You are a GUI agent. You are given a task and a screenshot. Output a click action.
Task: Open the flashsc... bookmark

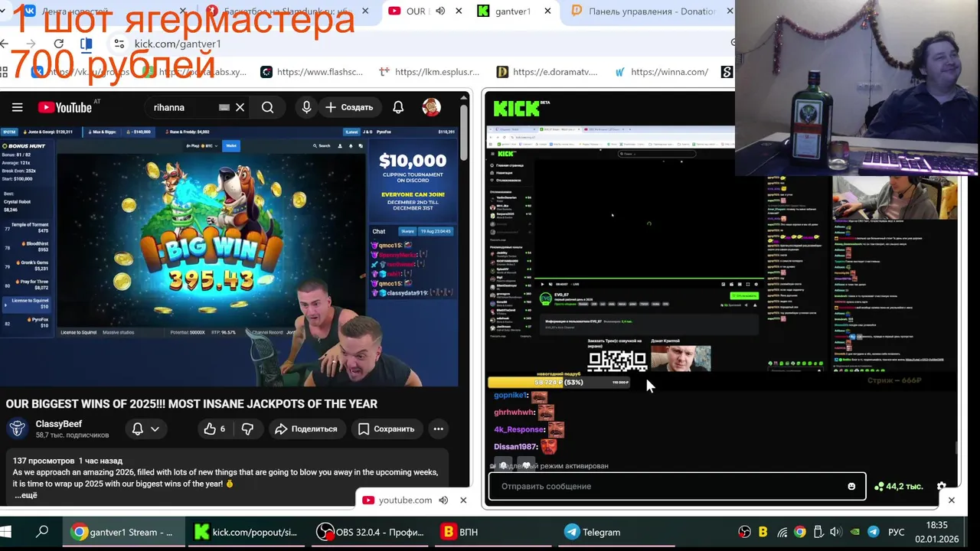pyautogui.click(x=312, y=72)
